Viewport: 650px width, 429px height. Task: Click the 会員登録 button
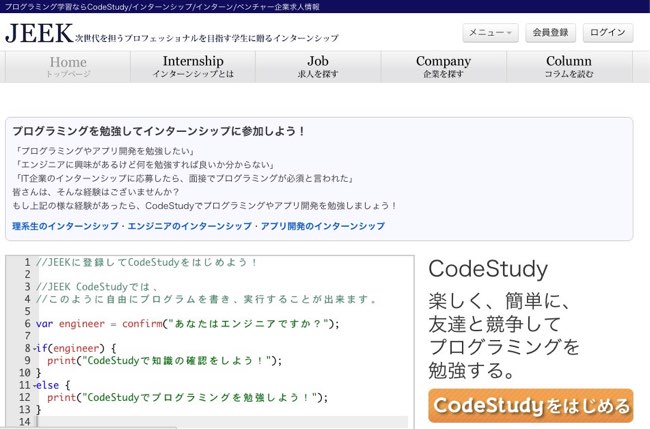(x=551, y=33)
